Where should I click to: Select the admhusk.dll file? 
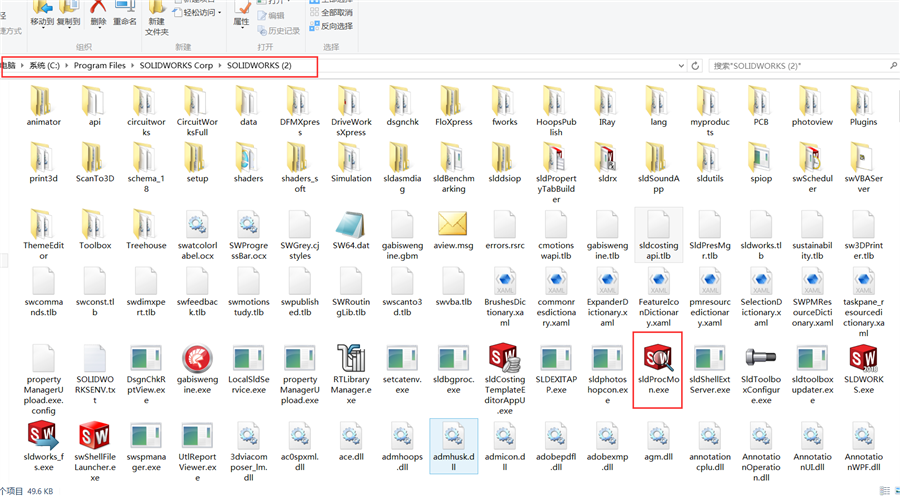click(453, 446)
